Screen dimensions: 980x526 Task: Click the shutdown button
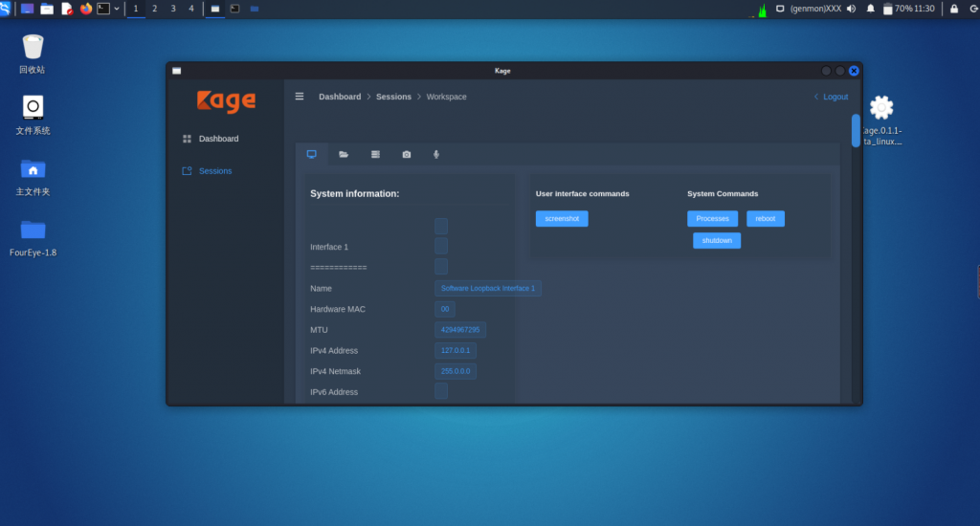pos(717,240)
